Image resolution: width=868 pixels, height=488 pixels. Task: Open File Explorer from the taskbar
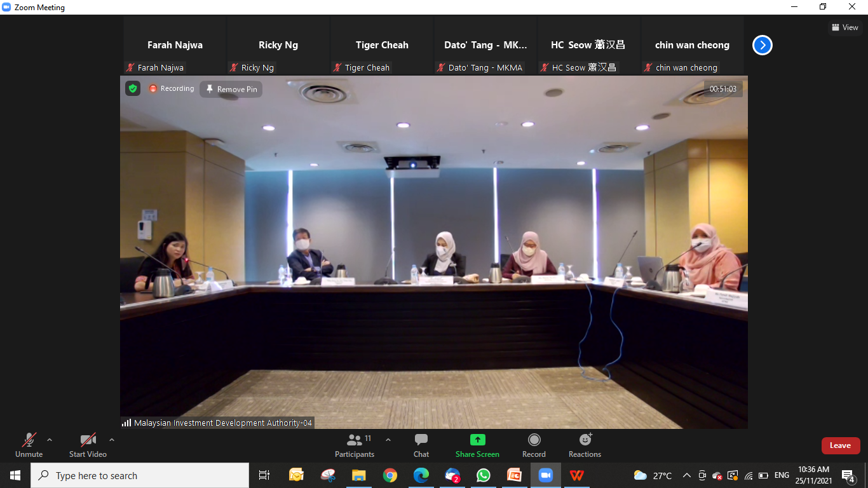(359, 475)
